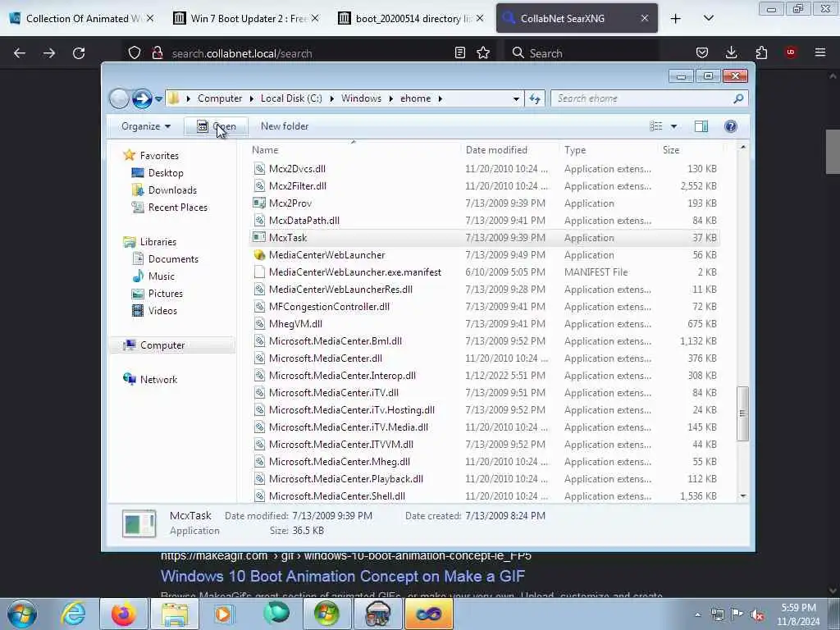Select the McxTask application icon

point(259,237)
